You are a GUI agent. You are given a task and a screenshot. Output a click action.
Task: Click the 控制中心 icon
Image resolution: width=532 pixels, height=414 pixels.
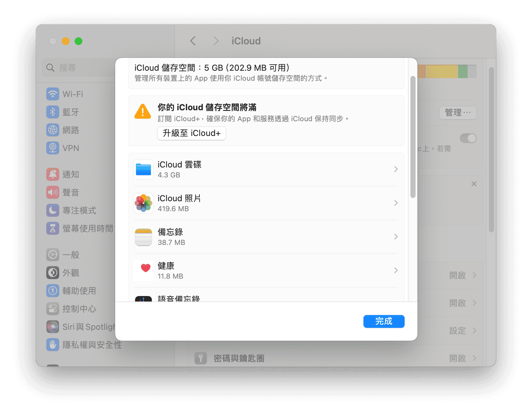pyautogui.click(x=53, y=309)
